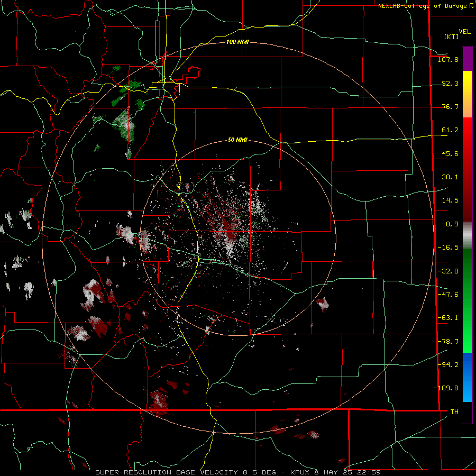Click the -94.2 legend value
Screen dimensions: 476x476
point(448,364)
